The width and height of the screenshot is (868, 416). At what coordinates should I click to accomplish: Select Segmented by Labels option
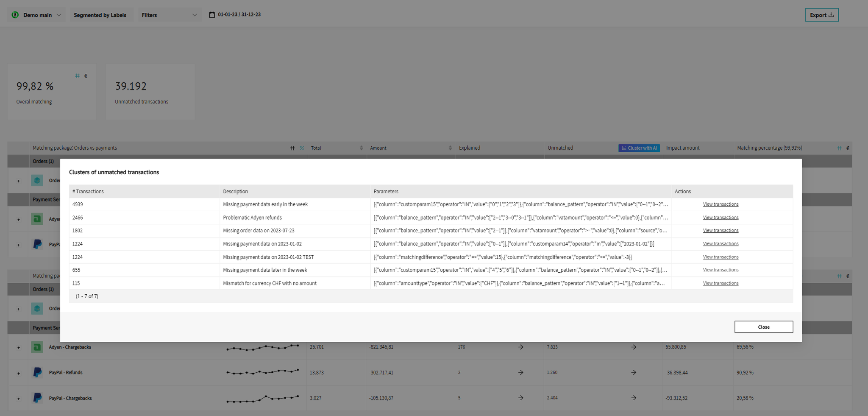(x=100, y=15)
